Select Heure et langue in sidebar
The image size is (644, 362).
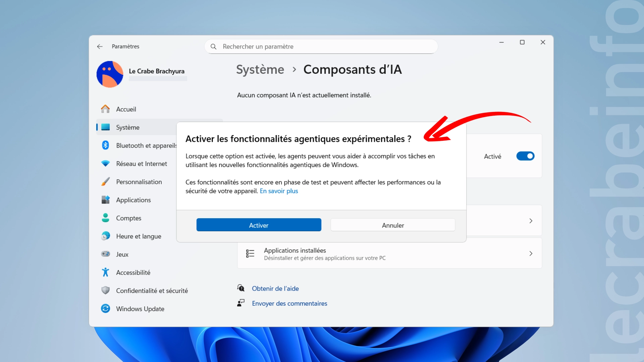pos(138,236)
